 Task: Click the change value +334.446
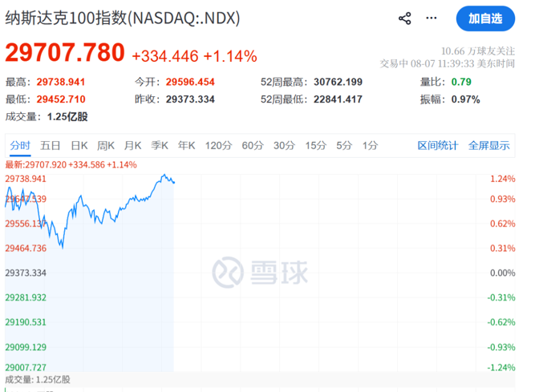point(165,56)
